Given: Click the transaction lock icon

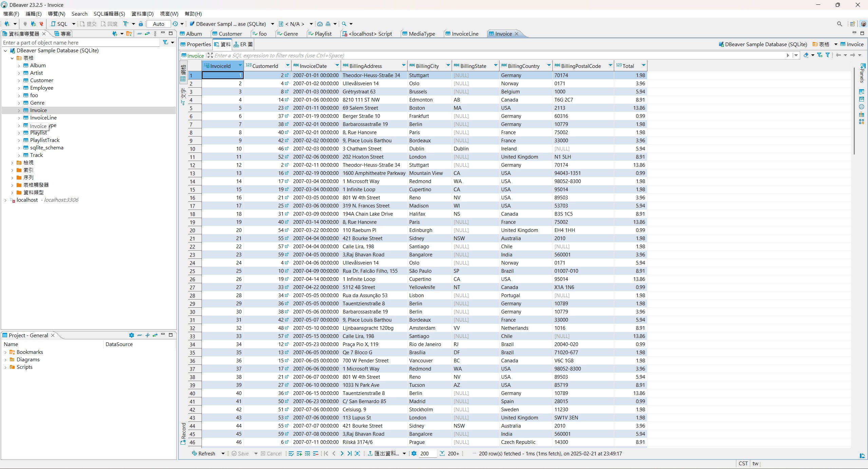Looking at the screenshot, I should point(141,24).
